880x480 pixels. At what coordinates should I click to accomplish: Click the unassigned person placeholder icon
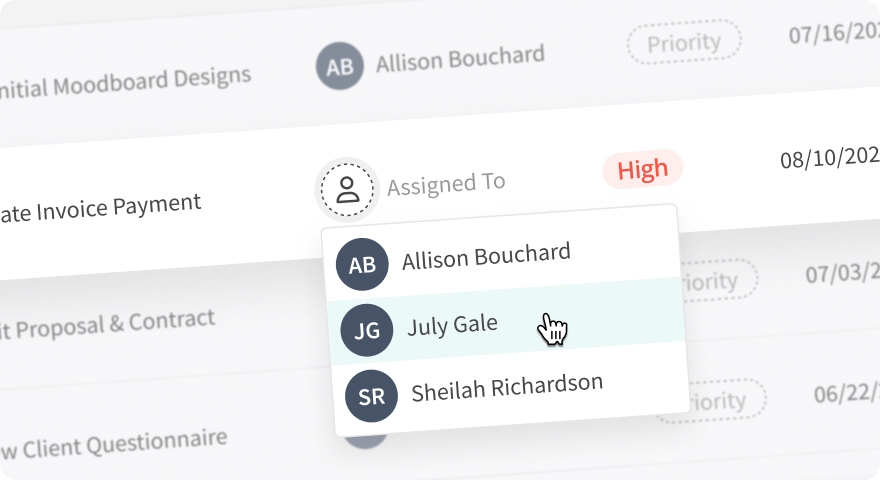click(347, 189)
